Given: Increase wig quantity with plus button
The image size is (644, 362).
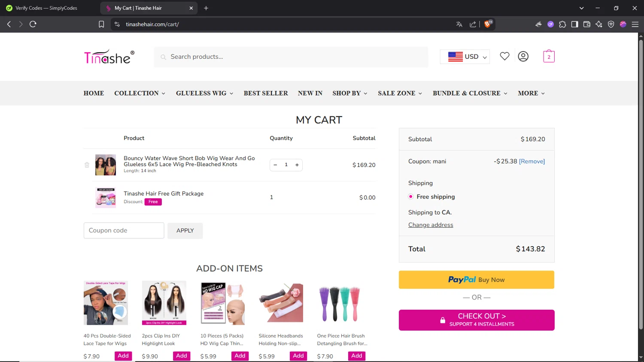Looking at the screenshot, I should (x=297, y=165).
